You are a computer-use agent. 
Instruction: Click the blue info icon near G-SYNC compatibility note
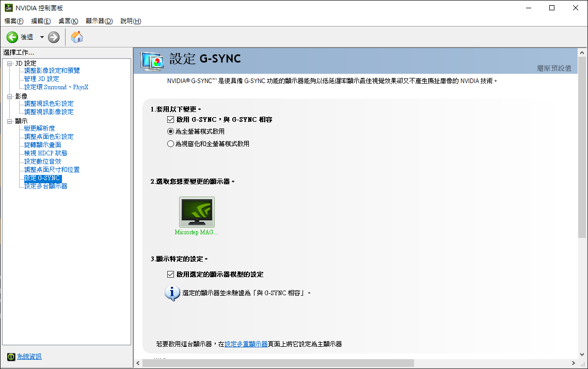tap(172, 293)
